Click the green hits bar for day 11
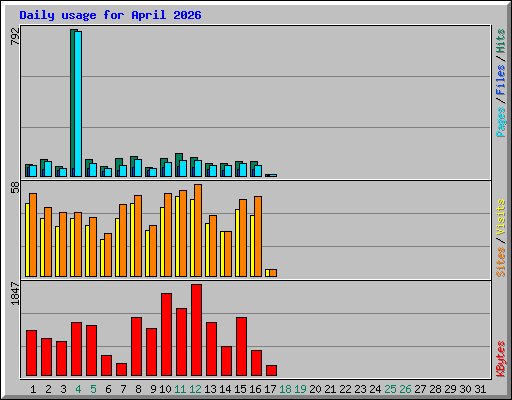512x400 pixels. click(179, 160)
